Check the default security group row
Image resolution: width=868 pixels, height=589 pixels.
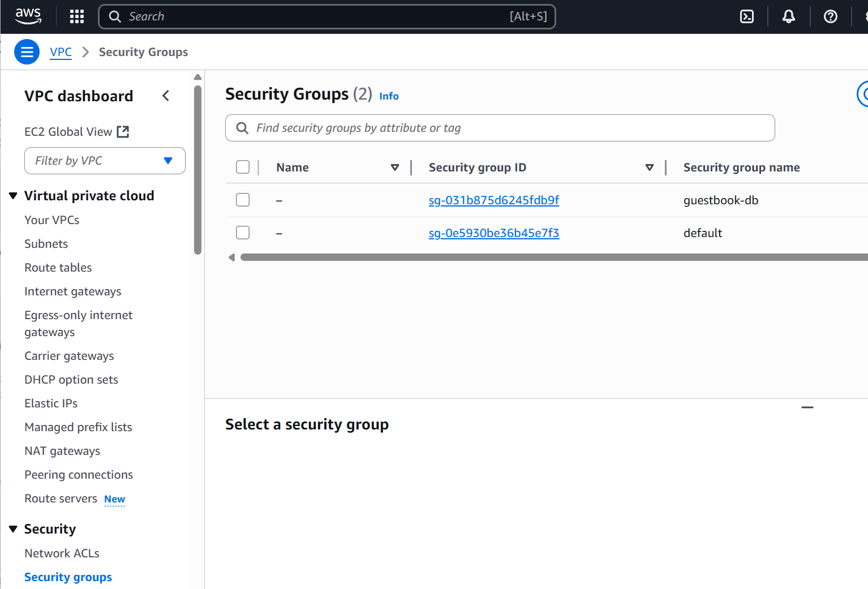243,233
